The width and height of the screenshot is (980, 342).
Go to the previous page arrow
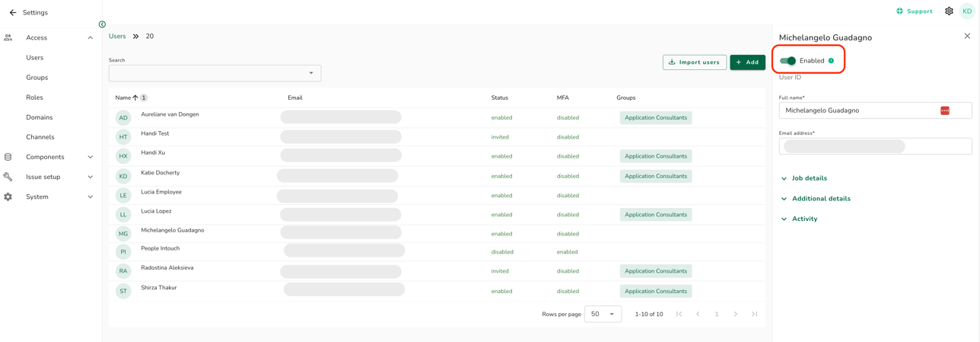click(698, 314)
